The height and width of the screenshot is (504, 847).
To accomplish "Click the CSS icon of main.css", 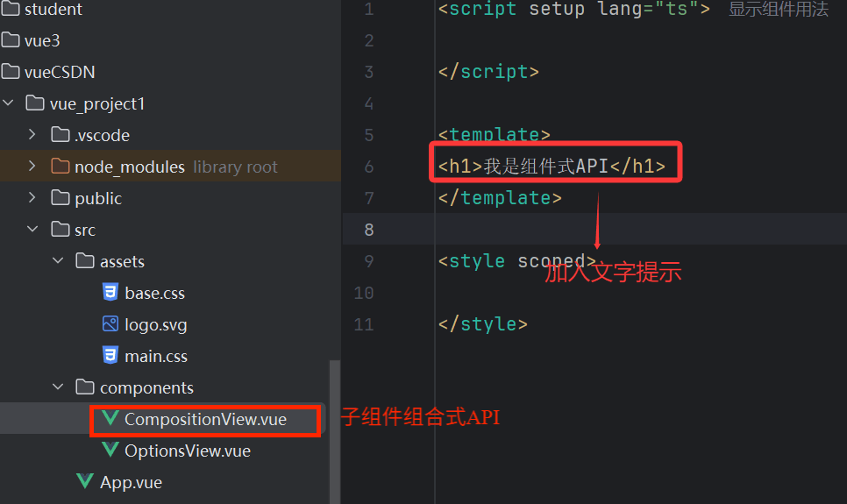I will [110, 355].
